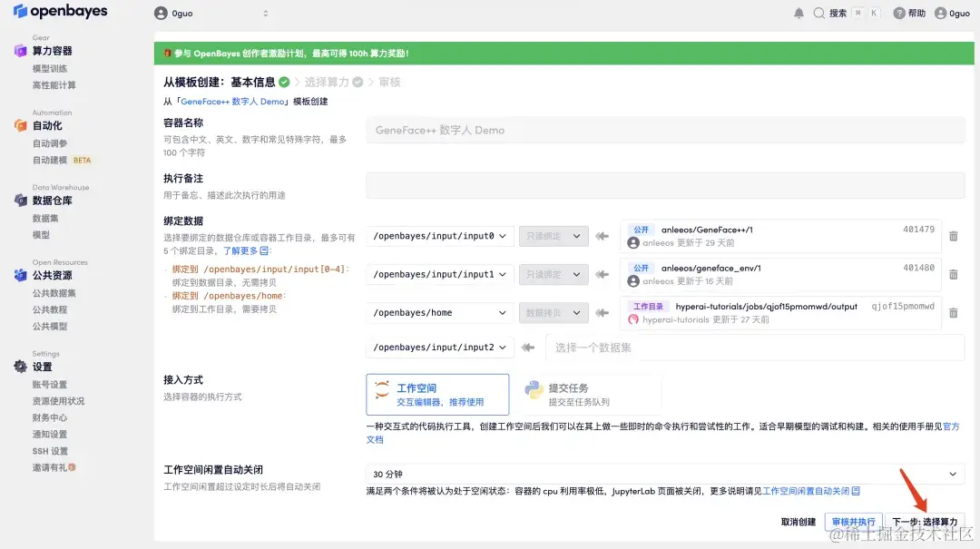Click the 审核 step in breadcrumb
The height and width of the screenshot is (549, 980).
coord(389,82)
